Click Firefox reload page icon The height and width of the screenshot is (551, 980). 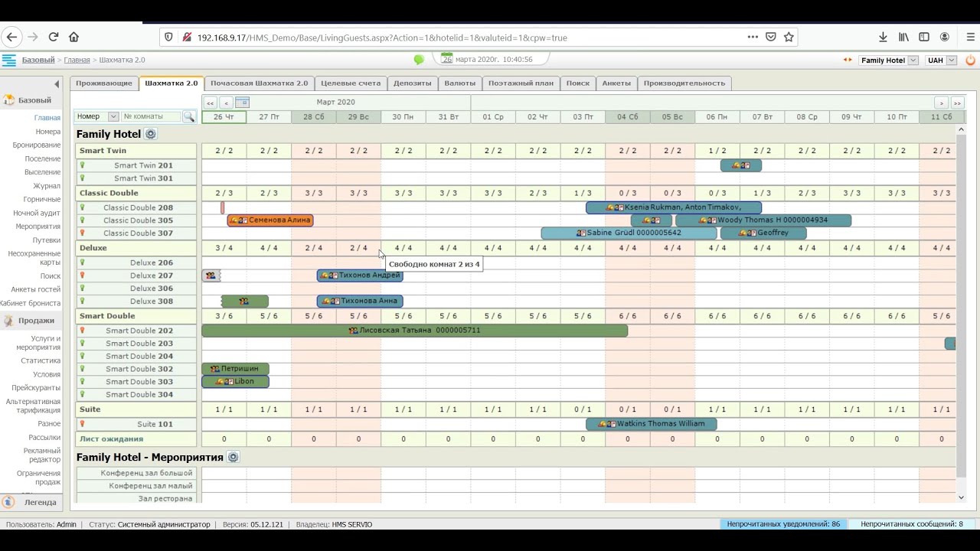(54, 37)
